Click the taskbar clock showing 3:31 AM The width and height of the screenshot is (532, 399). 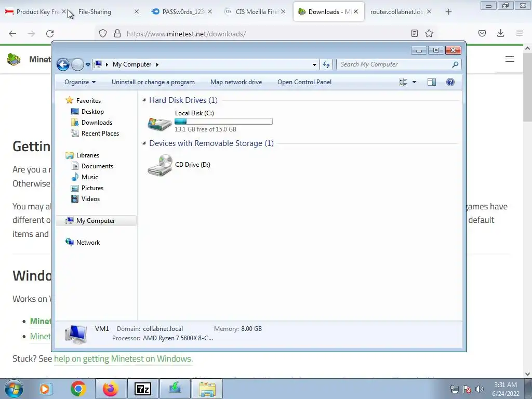pyautogui.click(x=506, y=389)
